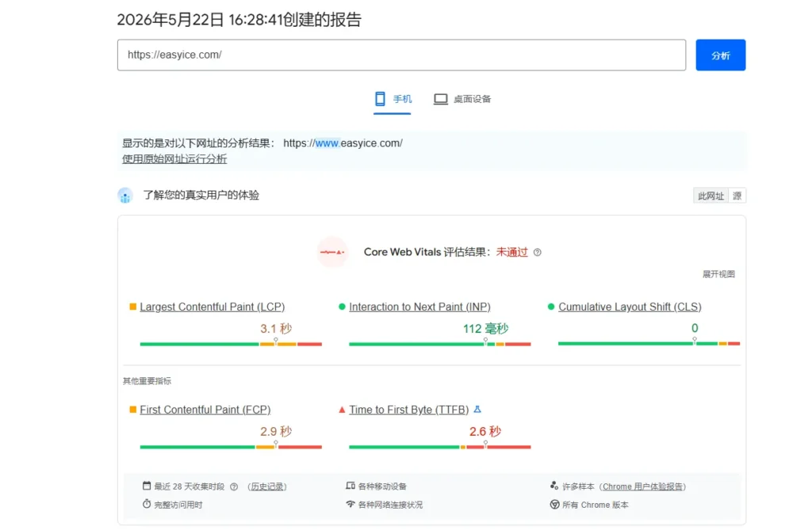This screenshot has height=530, width=812.
Task: Open the 历史记录 history link
Action: (x=267, y=486)
